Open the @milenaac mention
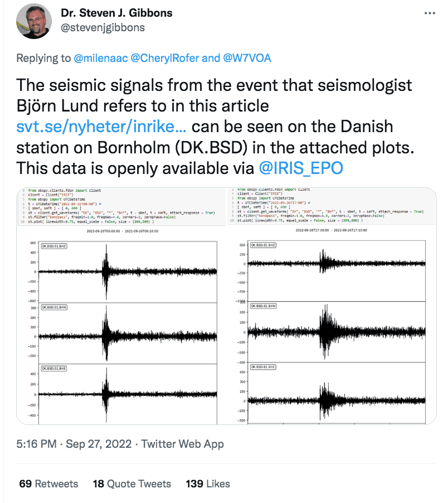Viewport: 448px width, 503px height. 101,58
